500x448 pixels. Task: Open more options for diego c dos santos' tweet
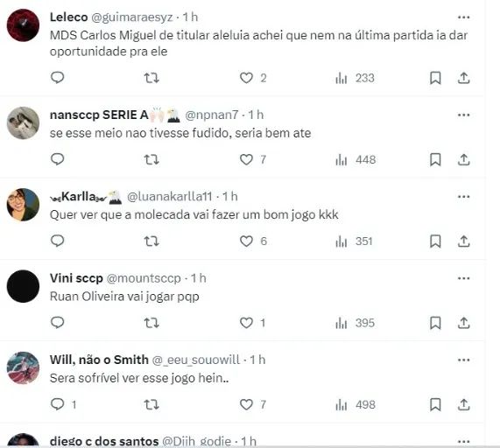tap(463, 442)
